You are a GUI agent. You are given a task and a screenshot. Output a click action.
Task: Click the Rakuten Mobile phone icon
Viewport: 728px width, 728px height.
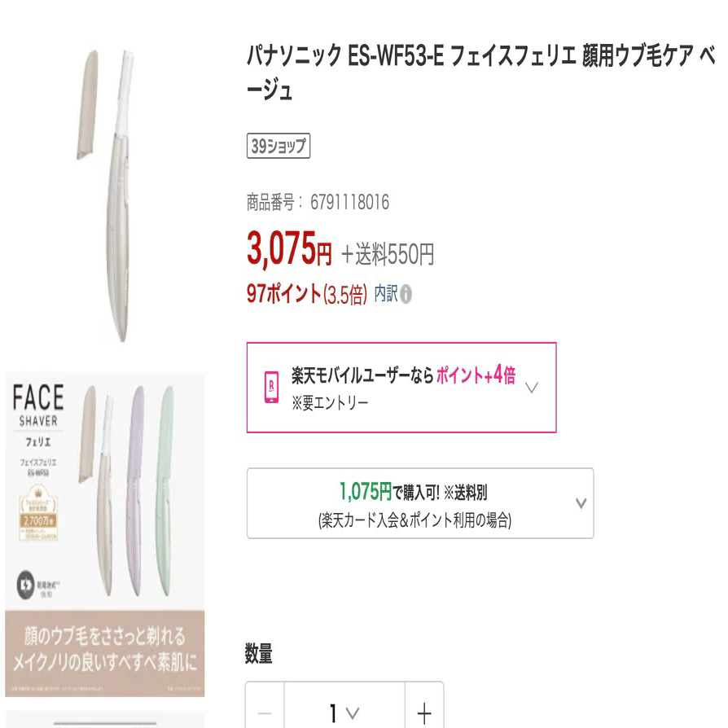click(271, 387)
